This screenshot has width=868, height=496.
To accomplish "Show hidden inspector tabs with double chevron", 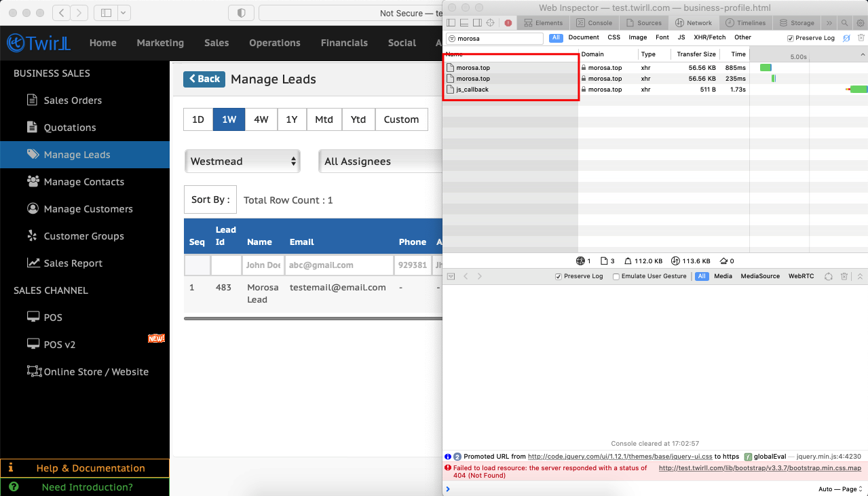I will point(829,23).
